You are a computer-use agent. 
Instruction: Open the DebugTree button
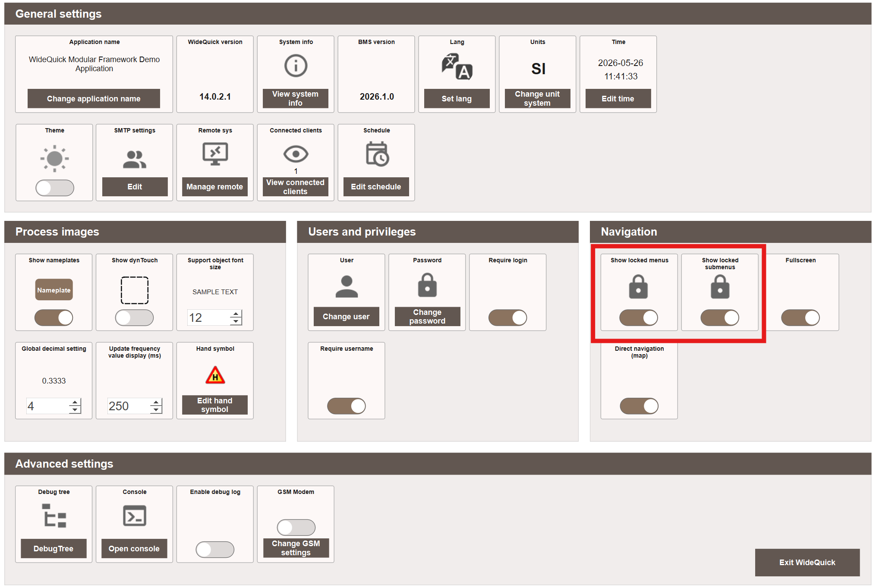pyautogui.click(x=54, y=549)
